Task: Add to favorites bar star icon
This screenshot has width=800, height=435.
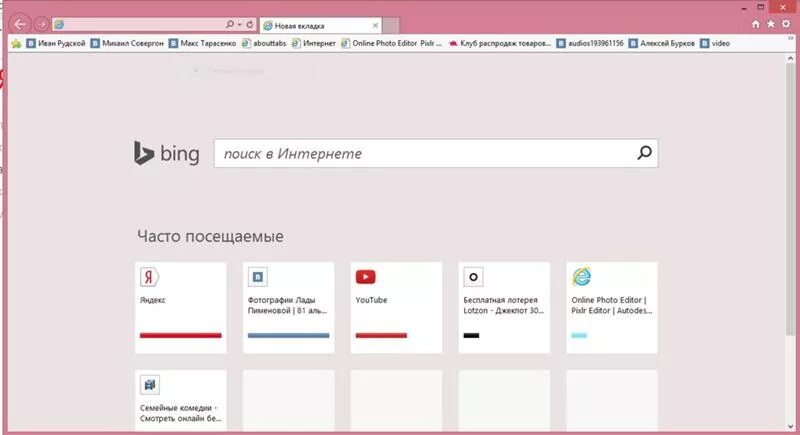Action: click(x=16, y=43)
